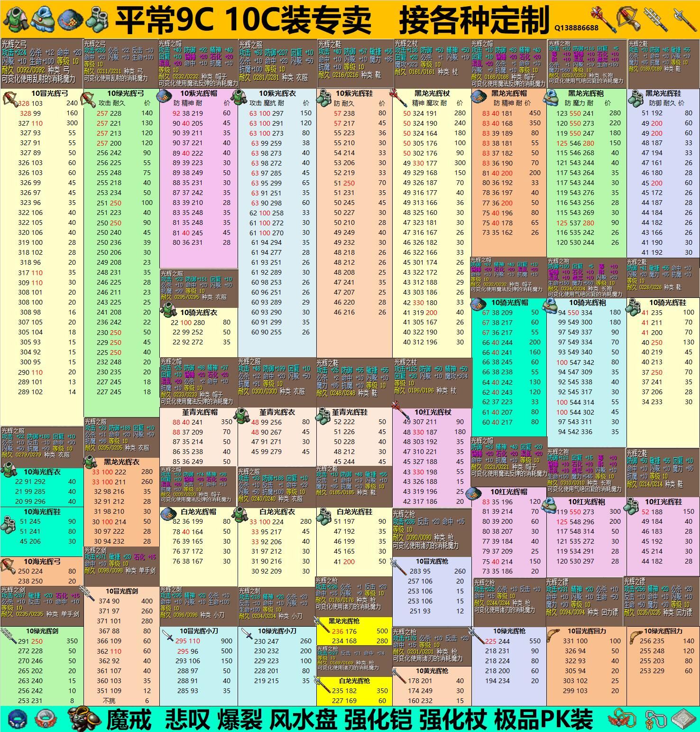
Task: Click the hat icon beside 白龙光辉帽
Action: click(168, 514)
